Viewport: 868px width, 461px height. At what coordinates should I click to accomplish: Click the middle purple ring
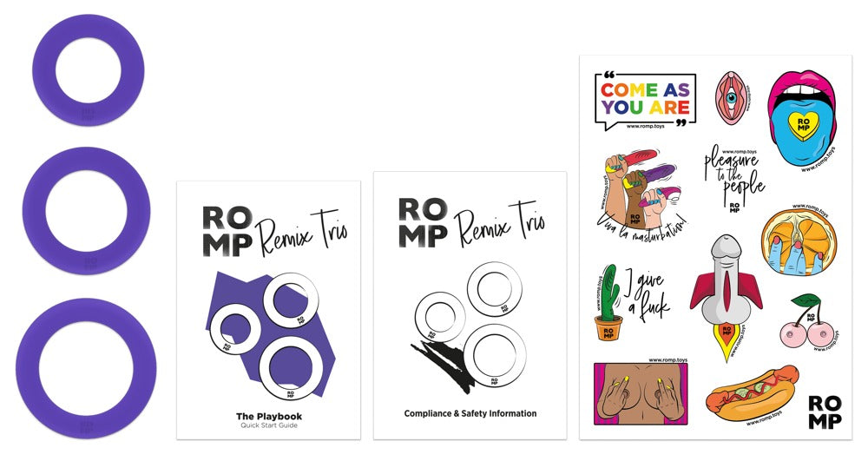86,211
